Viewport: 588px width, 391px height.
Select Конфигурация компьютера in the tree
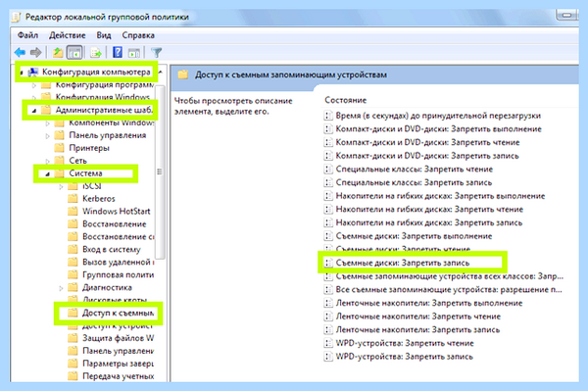point(96,72)
